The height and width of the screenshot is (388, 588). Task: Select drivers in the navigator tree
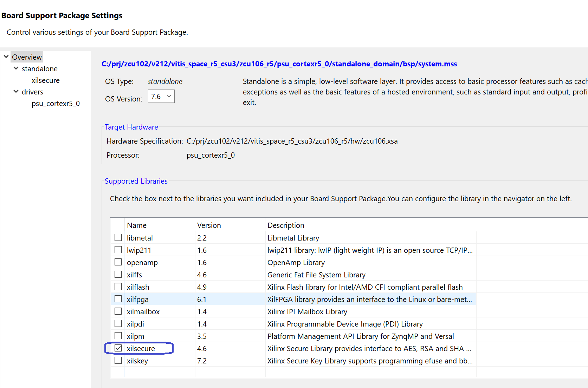point(32,92)
